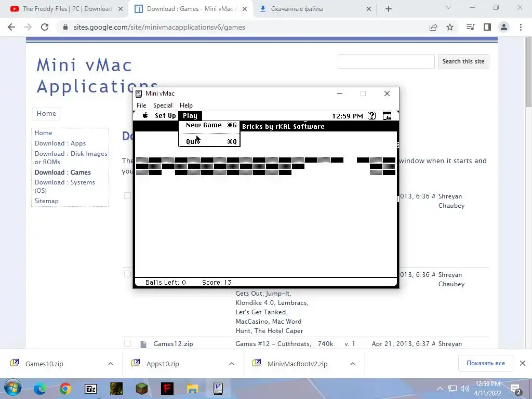
Task: Choose Quit from Play menu
Action: (209, 141)
